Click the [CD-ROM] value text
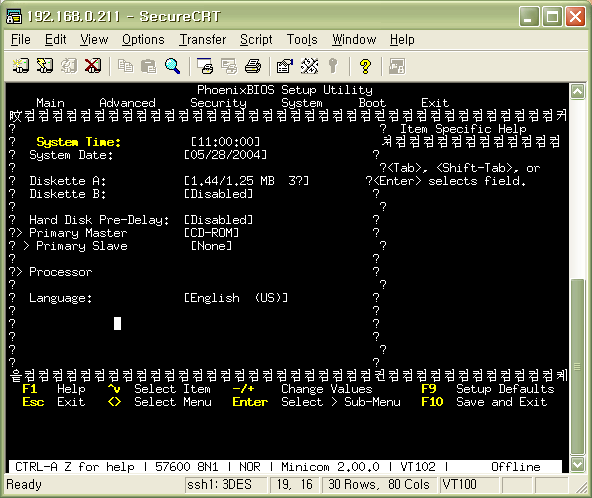 (211, 233)
